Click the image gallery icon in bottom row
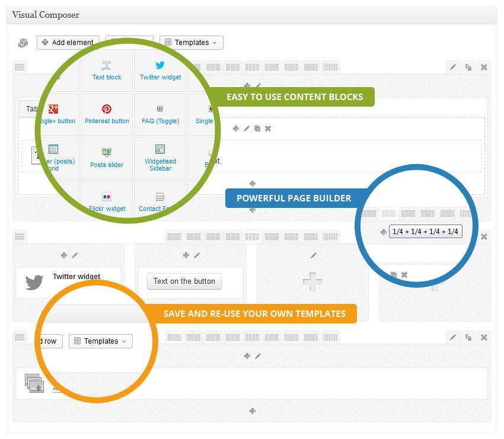The width and height of the screenshot is (504, 439). coord(34,383)
